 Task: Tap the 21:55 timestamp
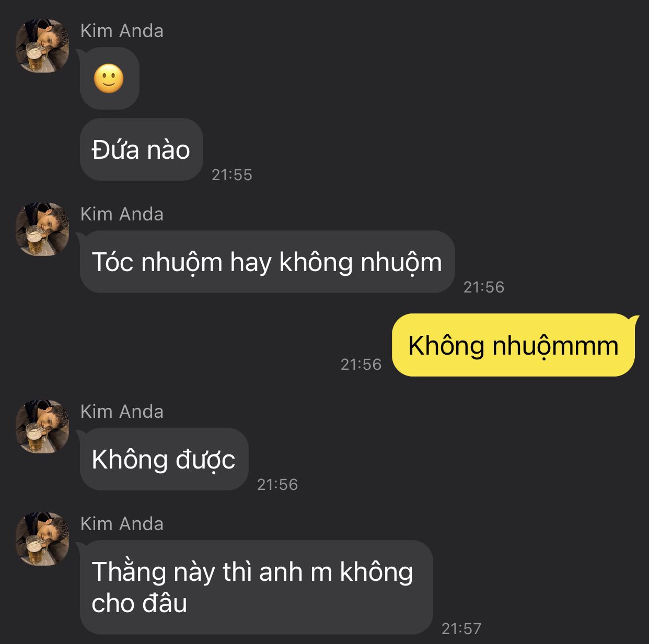(x=232, y=175)
